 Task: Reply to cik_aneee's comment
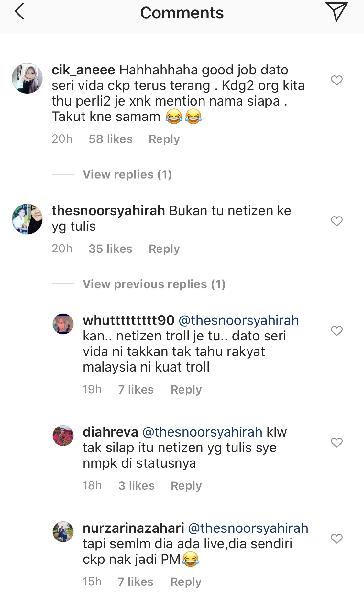point(164,139)
